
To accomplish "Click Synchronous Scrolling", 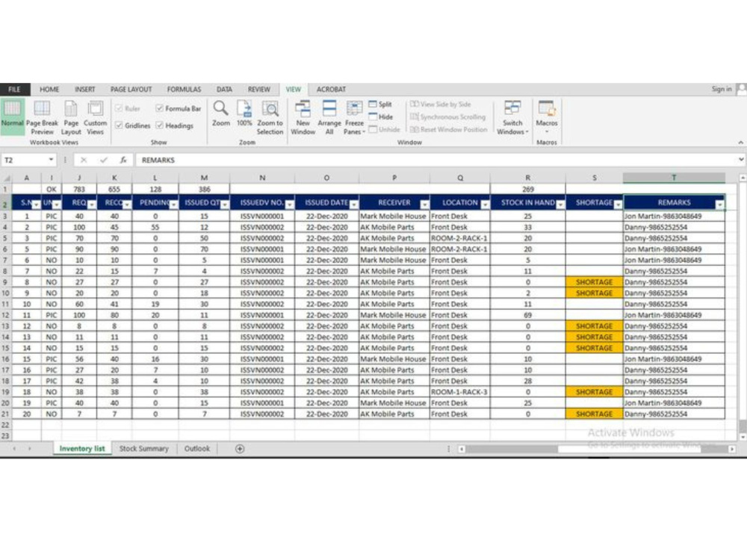I will click(x=447, y=116).
